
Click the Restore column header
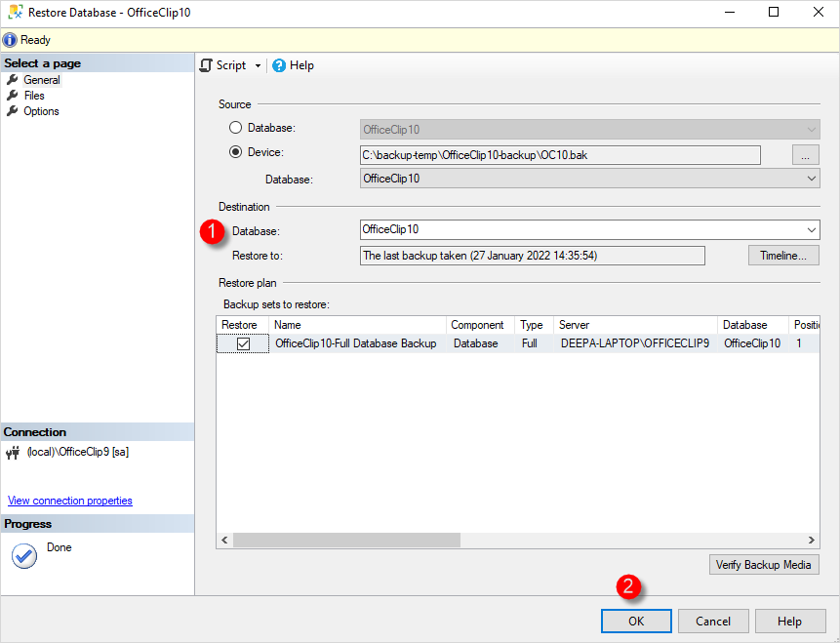[242, 325]
